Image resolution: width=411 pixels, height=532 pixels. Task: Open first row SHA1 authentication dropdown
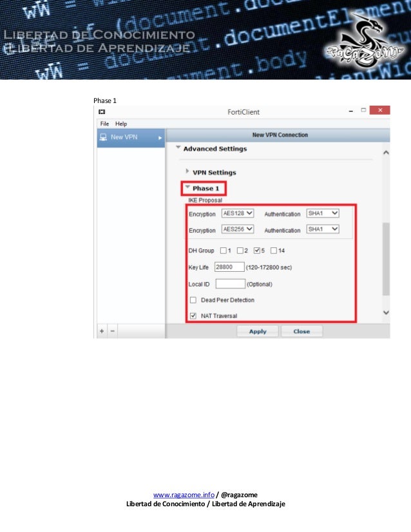(323, 213)
